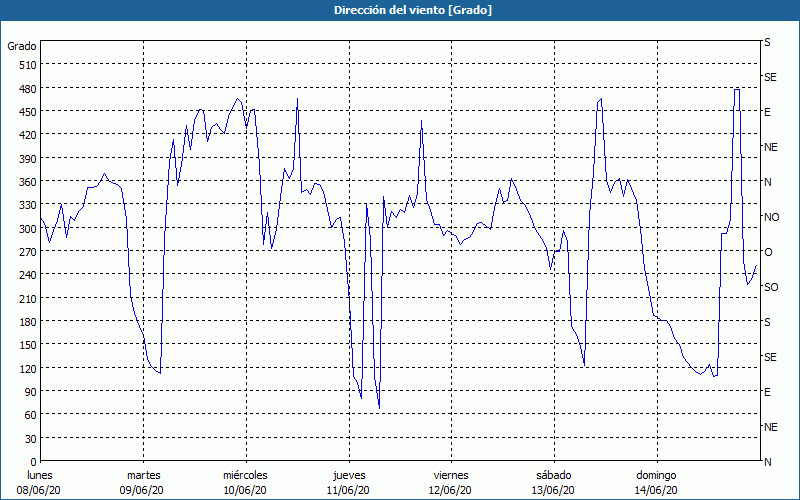Click the 240 y-axis value
The width and height of the screenshot is (800, 500).
pyautogui.click(x=28, y=276)
